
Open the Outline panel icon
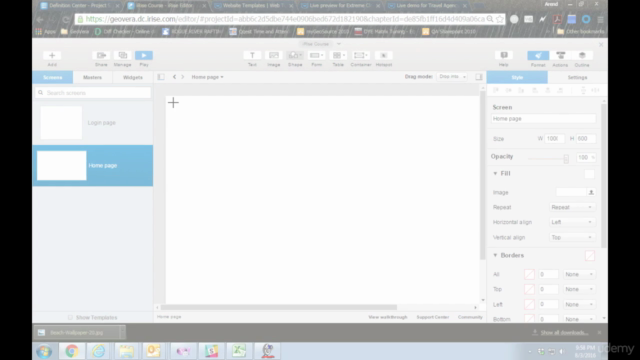point(582,56)
